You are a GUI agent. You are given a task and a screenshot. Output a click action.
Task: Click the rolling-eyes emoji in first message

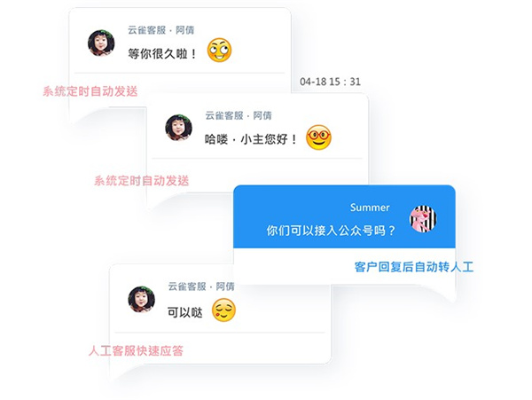click(x=220, y=51)
